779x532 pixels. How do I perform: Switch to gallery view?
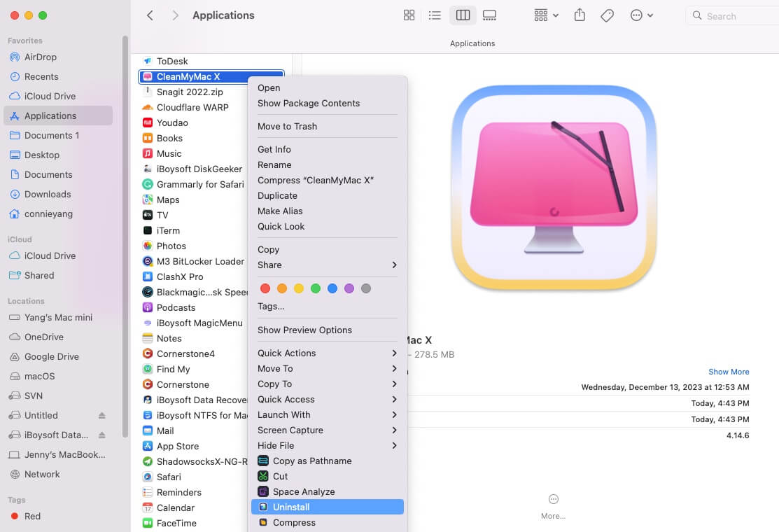click(x=489, y=15)
